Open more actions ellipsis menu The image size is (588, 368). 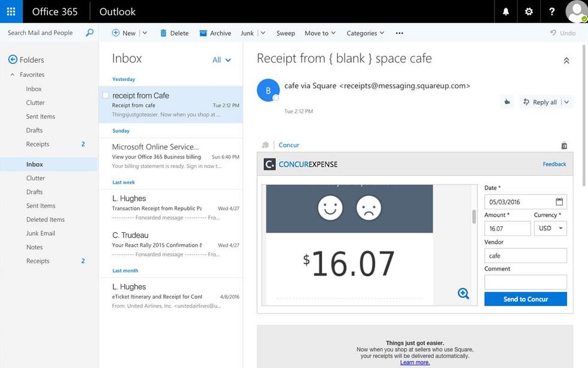(x=400, y=33)
